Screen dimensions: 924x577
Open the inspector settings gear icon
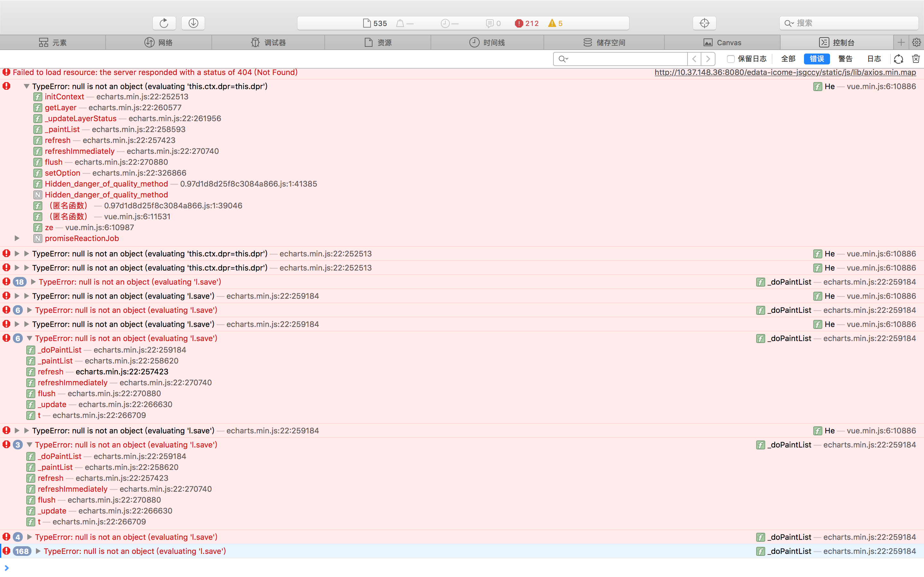point(916,42)
